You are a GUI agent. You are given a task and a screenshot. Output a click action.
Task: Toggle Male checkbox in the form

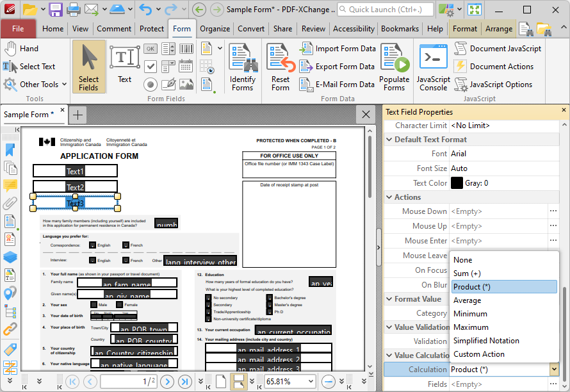coord(94,305)
